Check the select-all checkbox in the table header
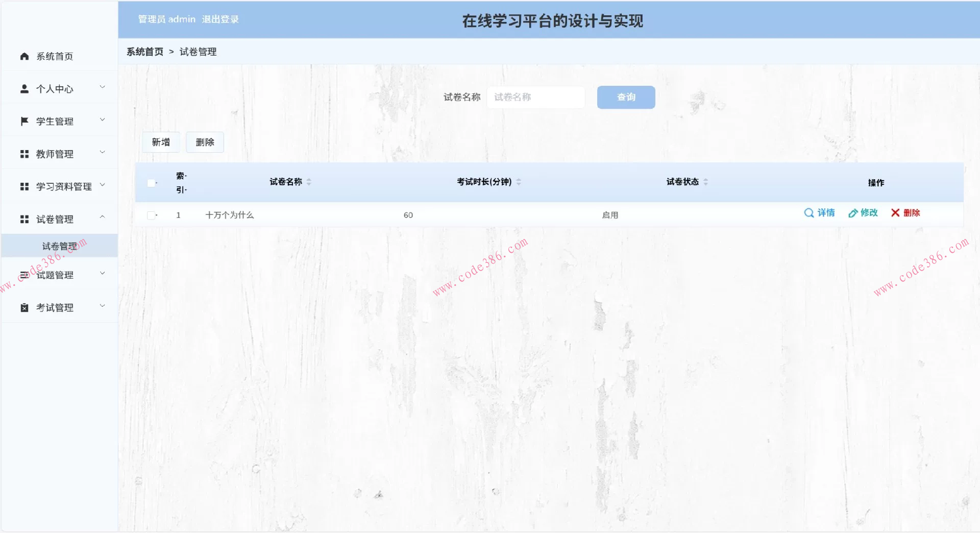 click(151, 182)
